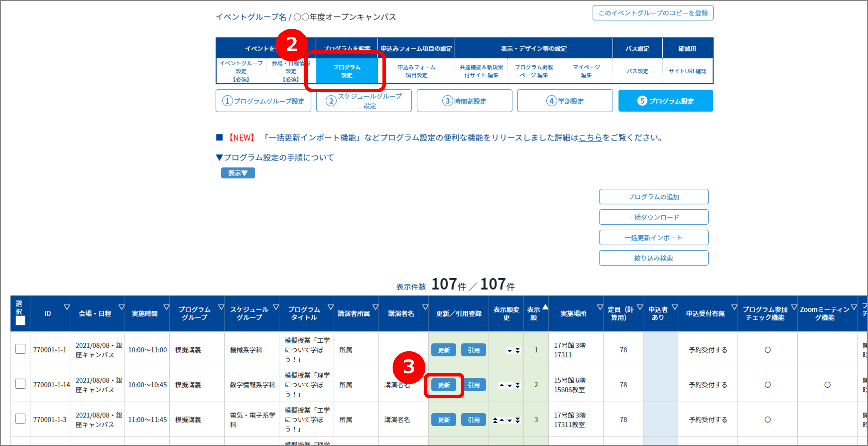Screen dimensions: 868x446
Task: Tick the checkbox for row 770001-1-3
Action: point(20,418)
